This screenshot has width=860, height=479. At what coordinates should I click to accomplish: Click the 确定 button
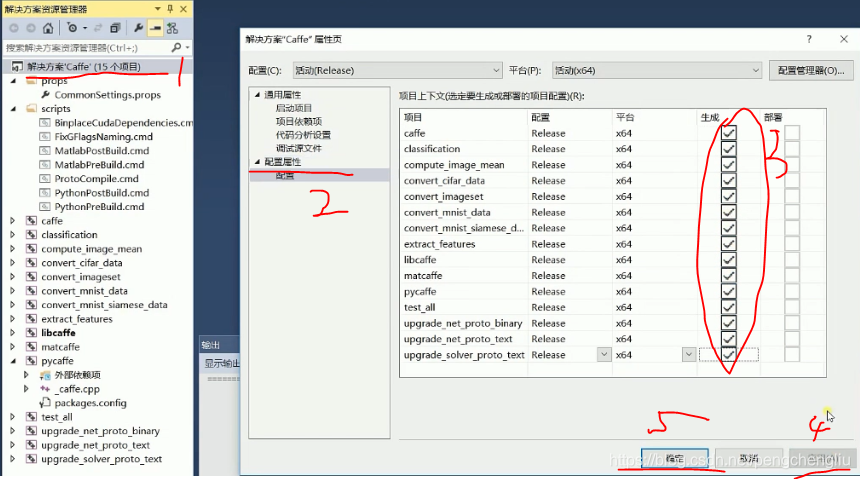coord(675,458)
